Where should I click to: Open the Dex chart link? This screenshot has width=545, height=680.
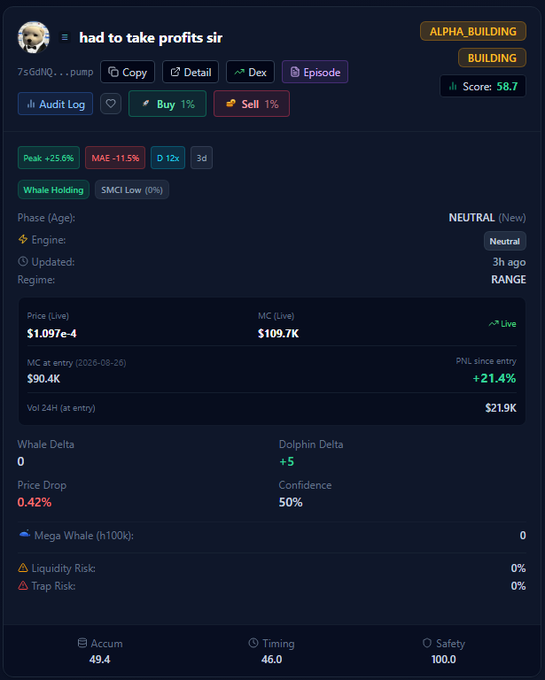pos(250,72)
